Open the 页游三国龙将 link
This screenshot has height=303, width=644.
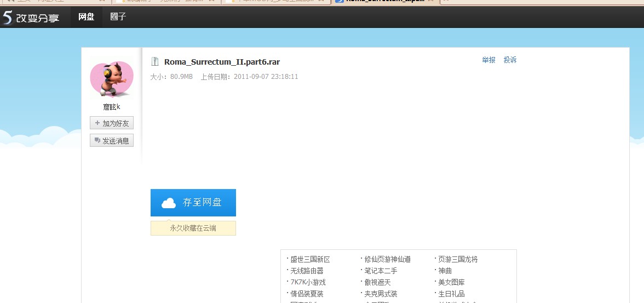[458, 259]
